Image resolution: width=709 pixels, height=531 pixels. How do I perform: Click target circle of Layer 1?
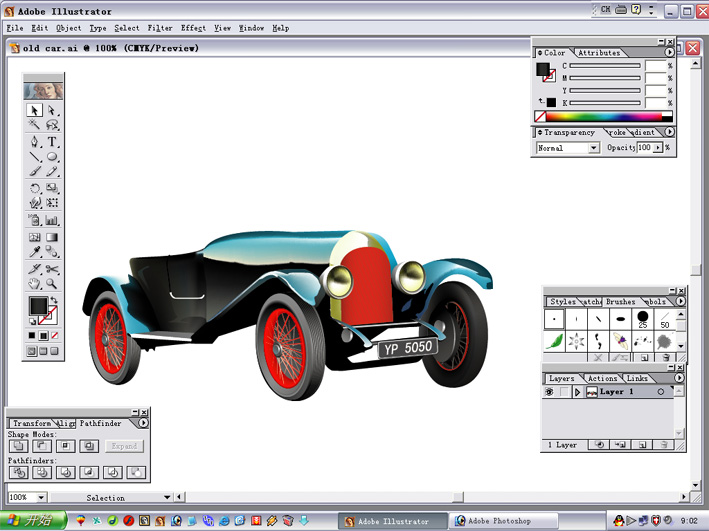point(661,392)
